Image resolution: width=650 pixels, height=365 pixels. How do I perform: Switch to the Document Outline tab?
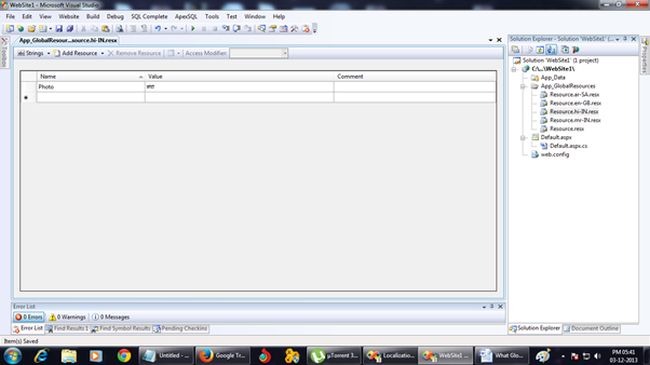click(591, 328)
